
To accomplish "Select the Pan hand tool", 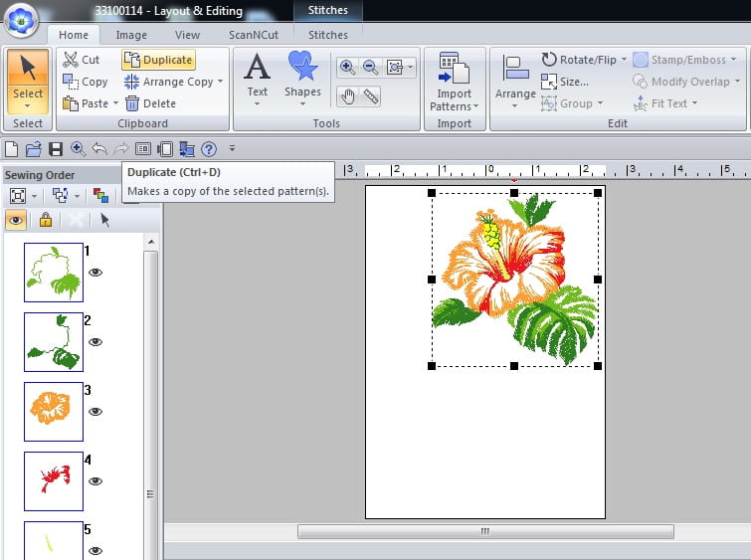I will (x=348, y=96).
